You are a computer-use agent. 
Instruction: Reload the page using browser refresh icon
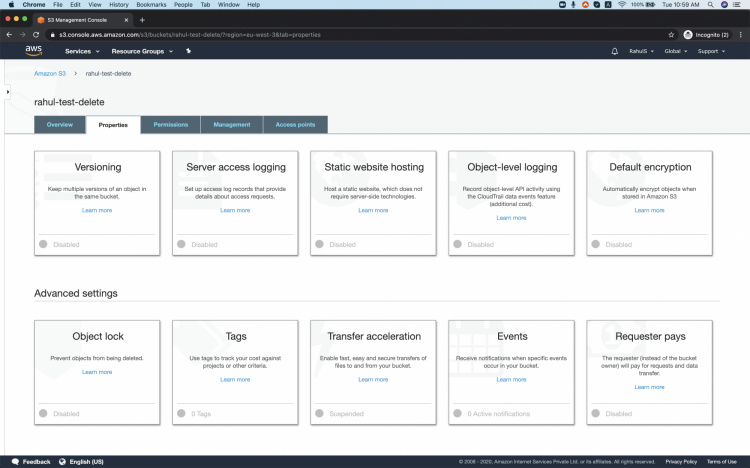[37, 34]
